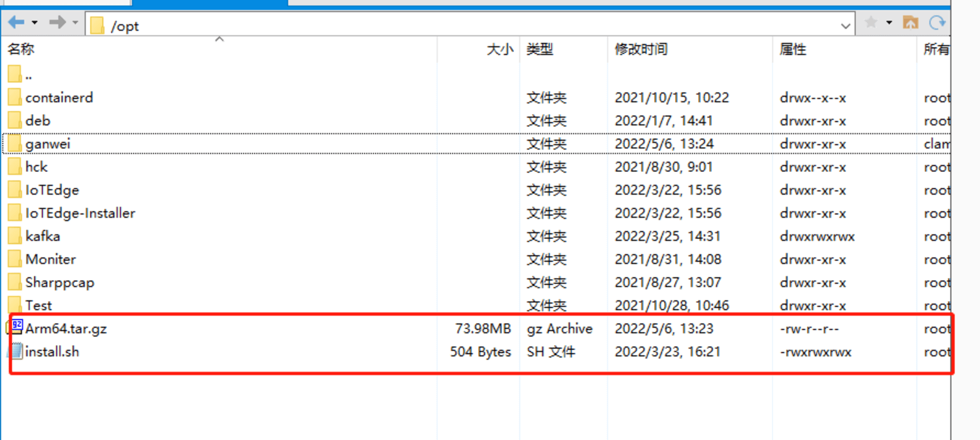Click the drwxrwxrwx attribute of kafka
Screen dimensions: 980x440
coord(817,236)
